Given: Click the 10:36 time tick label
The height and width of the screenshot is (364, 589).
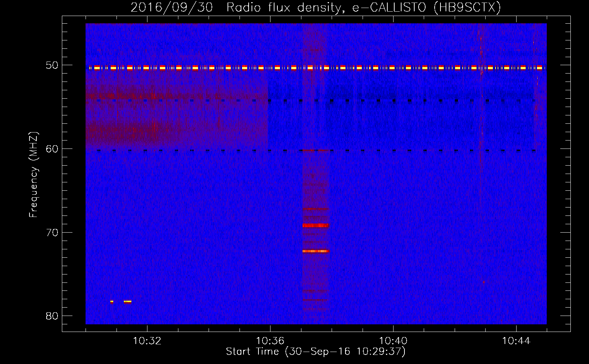Looking at the screenshot, I should pos(270,341).
